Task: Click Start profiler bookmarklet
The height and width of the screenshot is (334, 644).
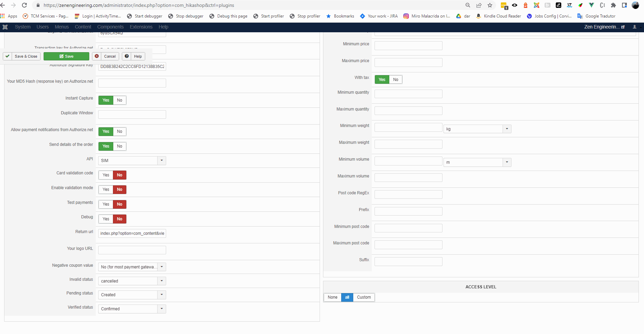Action: click(269, 16)
